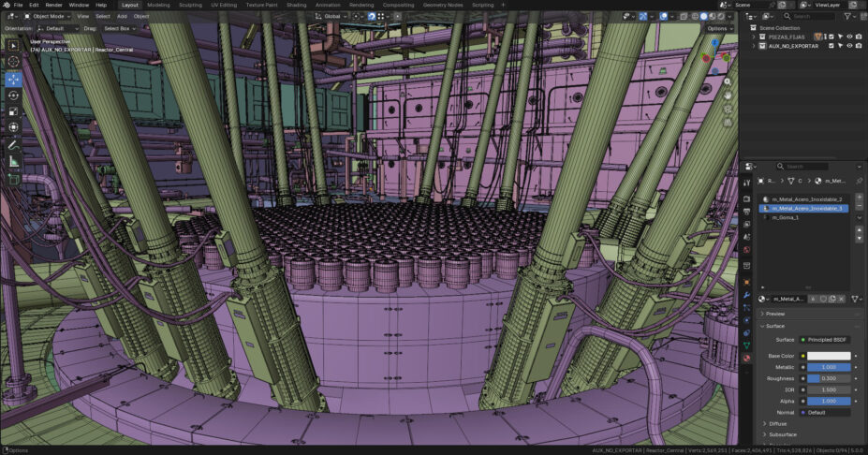Activate the Transform tool
This screenshot has height=455, width=868.
13,127
